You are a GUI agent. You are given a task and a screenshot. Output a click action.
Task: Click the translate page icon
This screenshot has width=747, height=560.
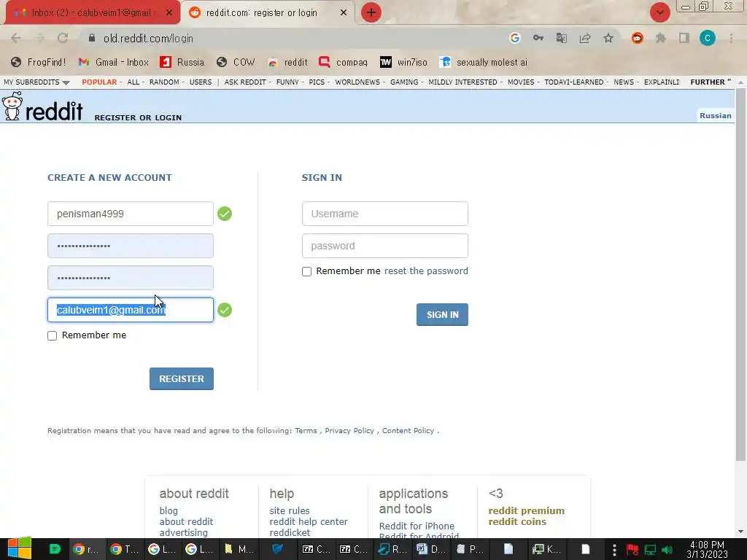pyautogui.click(x=562, y=38)
